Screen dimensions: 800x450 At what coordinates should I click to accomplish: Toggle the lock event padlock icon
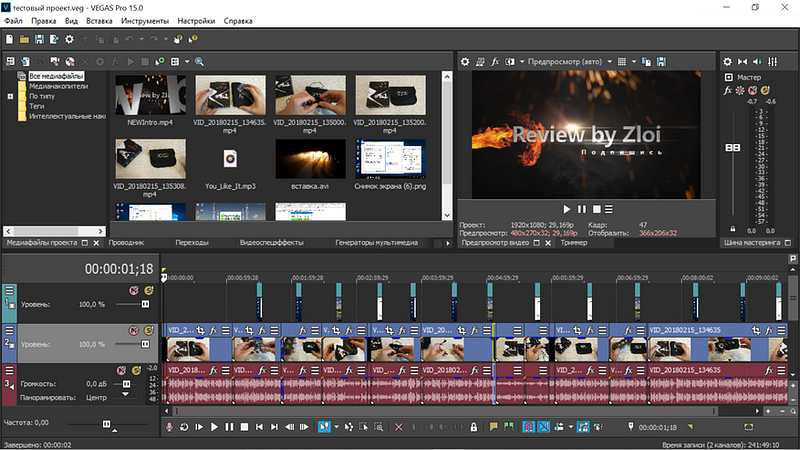coord(473,427)
